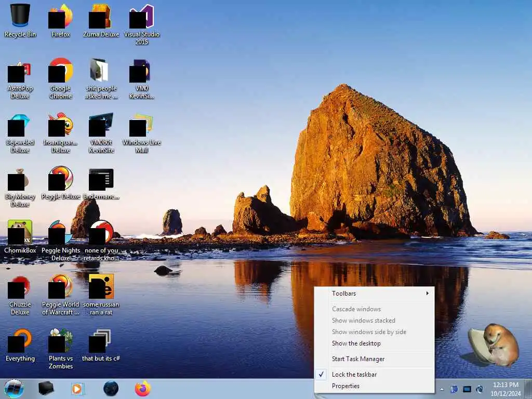Select the Plants vs Zombies icon
Viewport: 532px width, 399px height.
[x=61, y=350]
